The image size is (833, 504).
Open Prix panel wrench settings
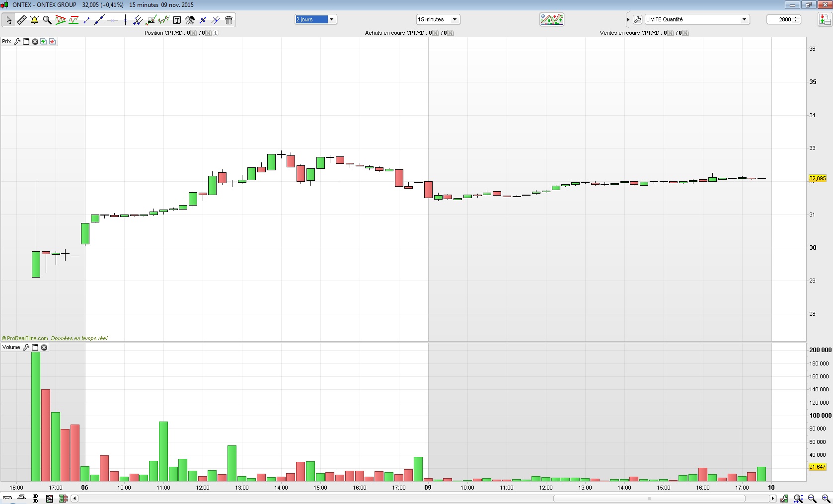point(17,42)
